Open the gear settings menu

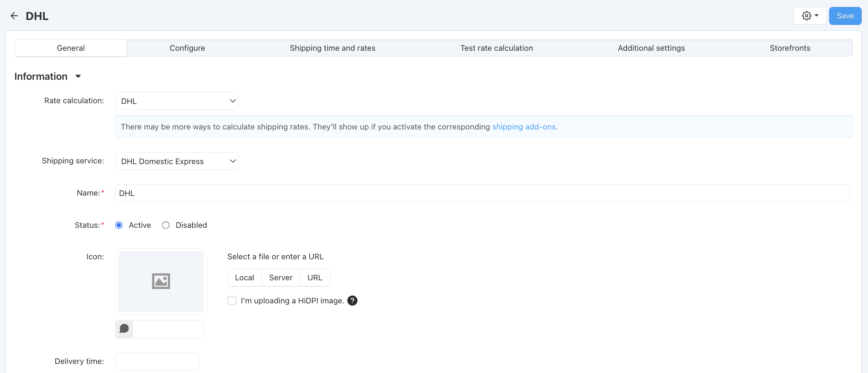click(810, 16)
